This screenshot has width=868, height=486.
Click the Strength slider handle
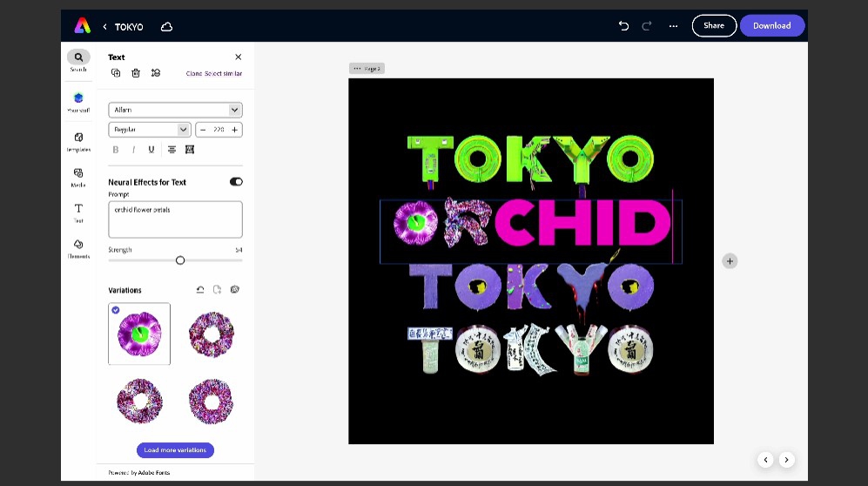point(180,260)
